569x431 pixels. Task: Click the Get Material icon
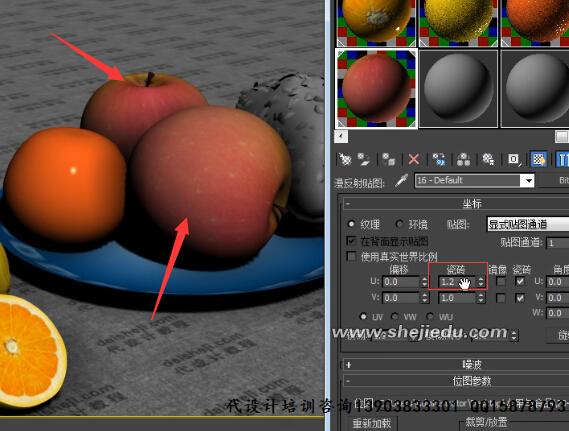click(x=345, y=159)
